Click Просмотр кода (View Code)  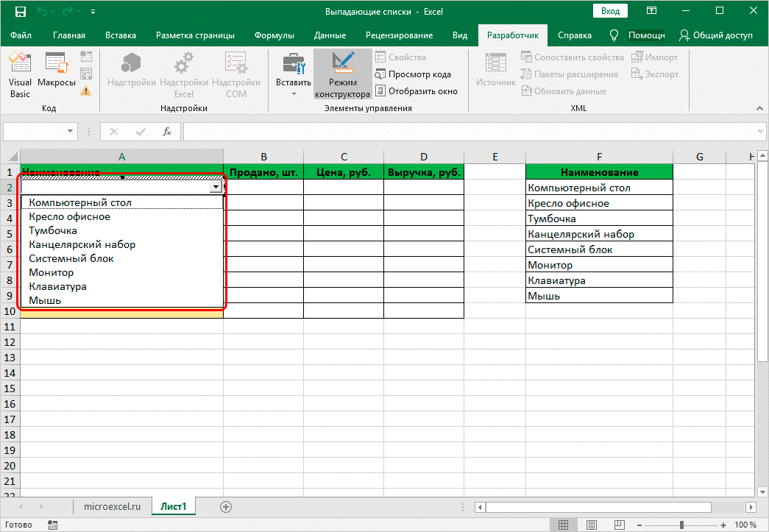[x=414, y=74]
